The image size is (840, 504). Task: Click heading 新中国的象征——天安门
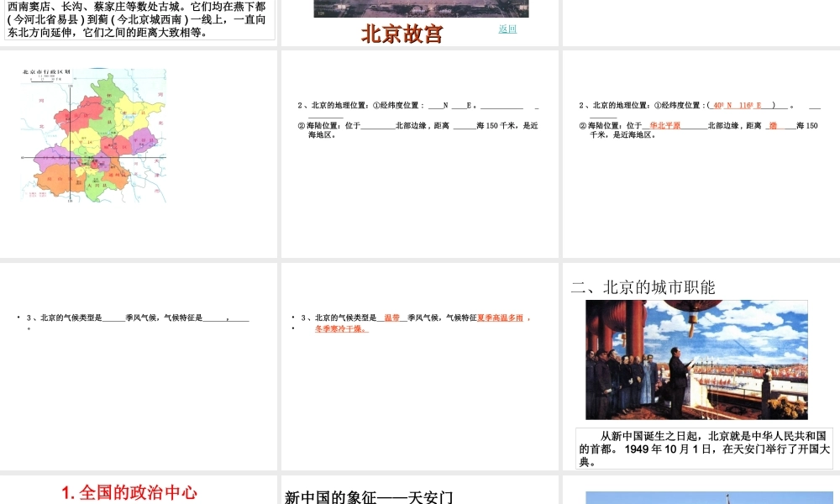pos(369,497)
